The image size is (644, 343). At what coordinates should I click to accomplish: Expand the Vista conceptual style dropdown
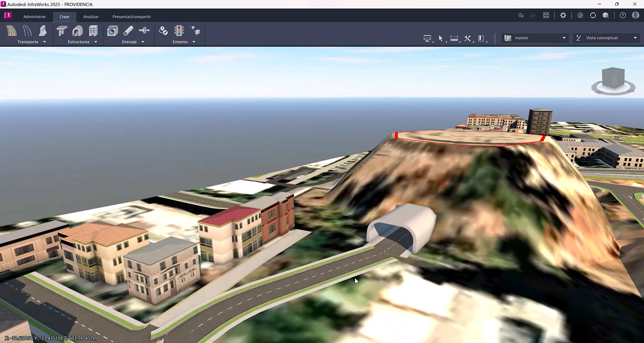coord(635,38)
